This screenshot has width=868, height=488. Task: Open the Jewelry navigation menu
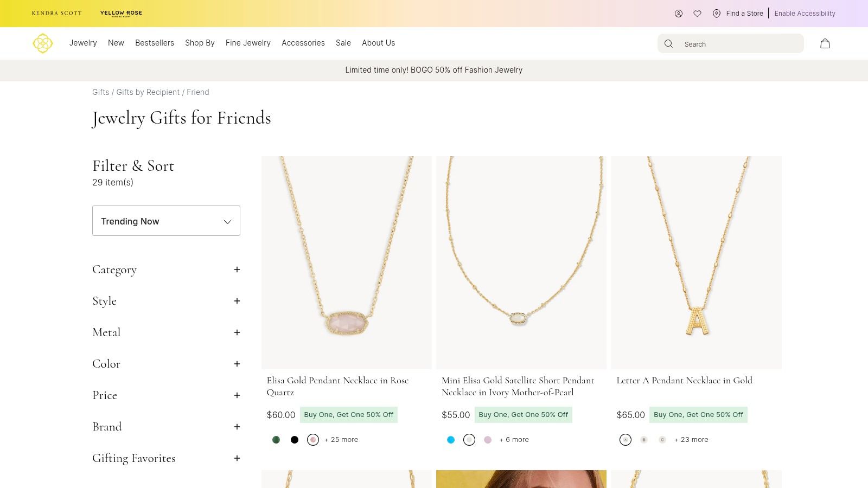pos(83,43)
